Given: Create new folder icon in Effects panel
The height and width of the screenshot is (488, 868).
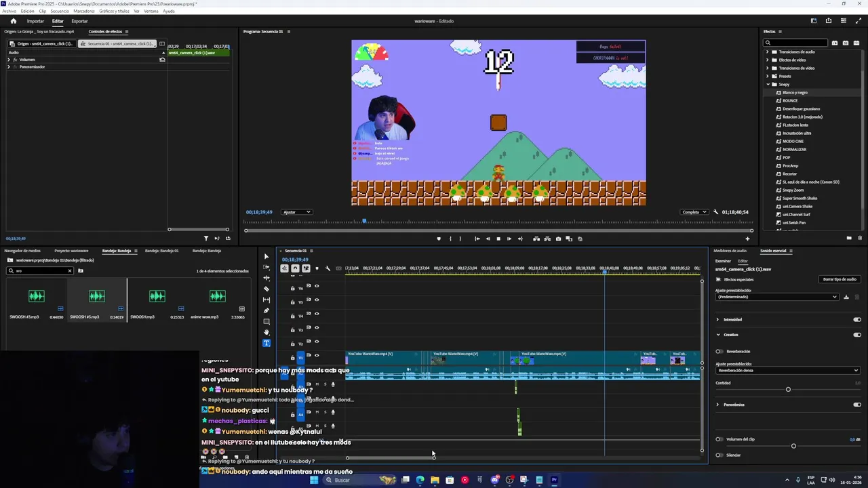Looking at the screenshot, I should pyautogui.click(x=849, y=238).
